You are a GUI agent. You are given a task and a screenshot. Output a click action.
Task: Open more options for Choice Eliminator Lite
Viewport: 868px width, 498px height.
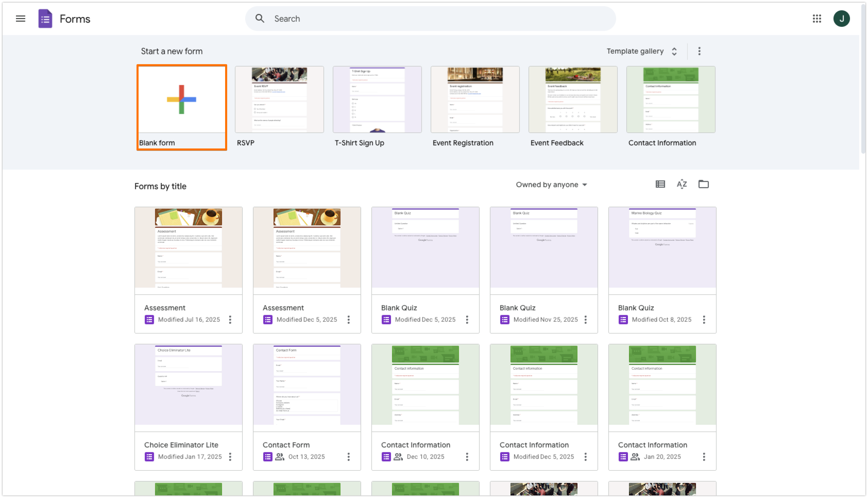pyautogui.click(x=230, y=457)
